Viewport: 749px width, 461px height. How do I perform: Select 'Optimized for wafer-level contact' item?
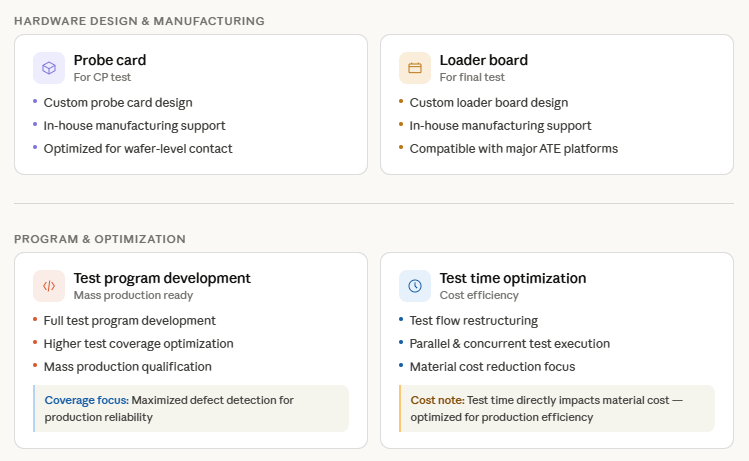[x=138, y=148]
